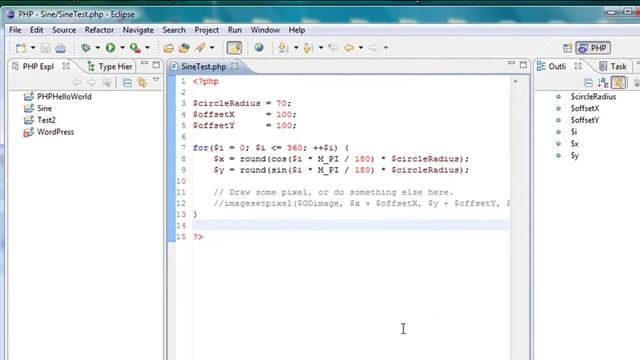
Task: Open the Refactor menu
Action: 99,30
